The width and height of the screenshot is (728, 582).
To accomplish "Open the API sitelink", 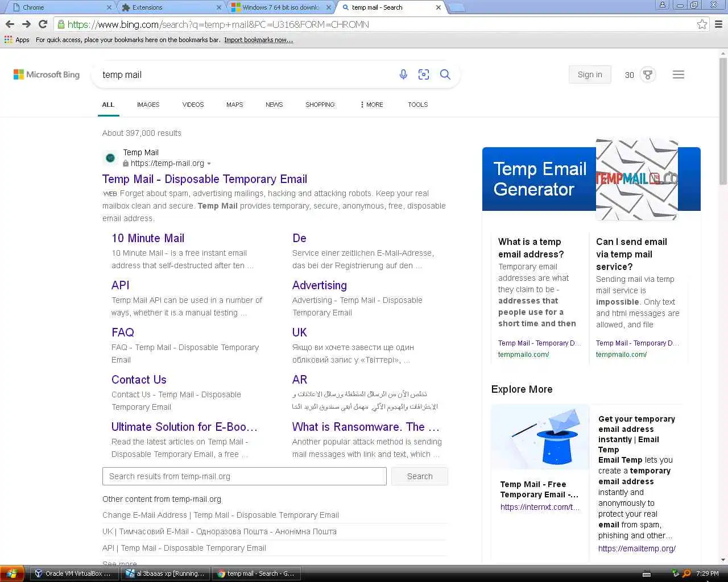I will [x=121, y=285].
